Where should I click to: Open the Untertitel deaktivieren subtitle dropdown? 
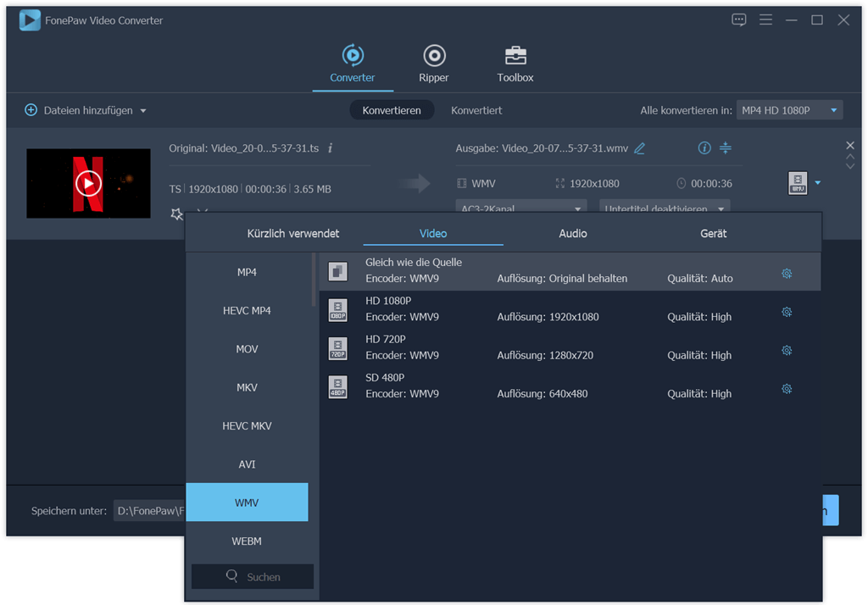click(x=665, y=207)
